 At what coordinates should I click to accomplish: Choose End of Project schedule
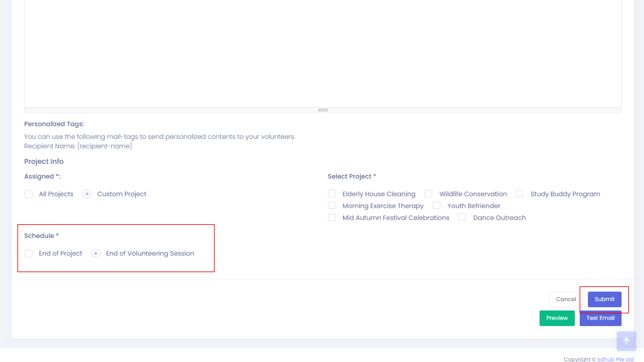(29, 253)
